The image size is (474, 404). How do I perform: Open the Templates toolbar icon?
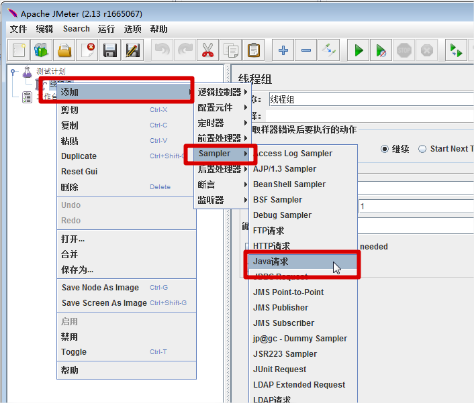pyautogui.click(x=41, y=51)
